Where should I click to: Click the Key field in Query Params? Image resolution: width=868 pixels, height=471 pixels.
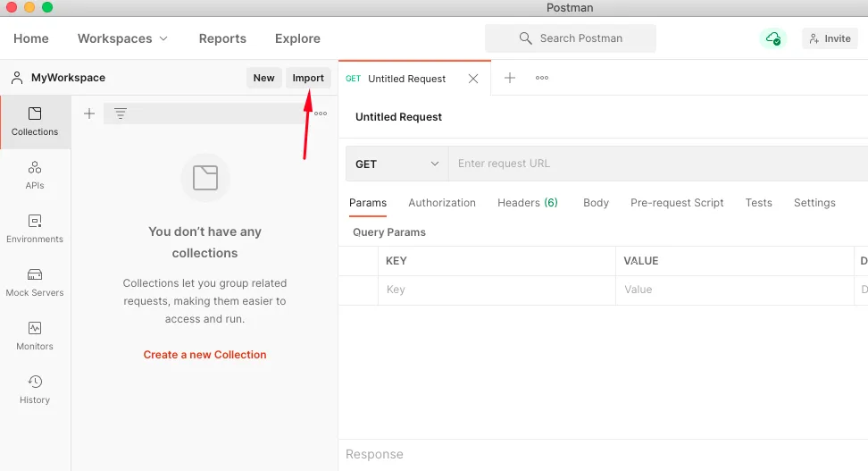pos(497,290)
